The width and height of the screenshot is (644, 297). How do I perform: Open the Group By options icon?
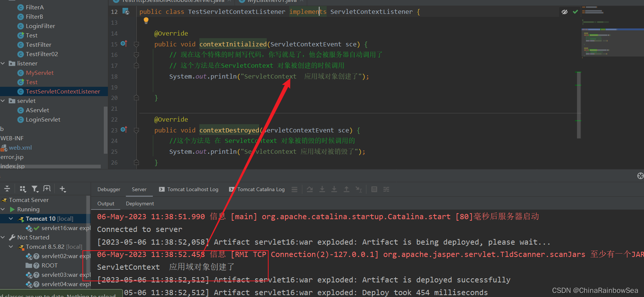point(23,189)
